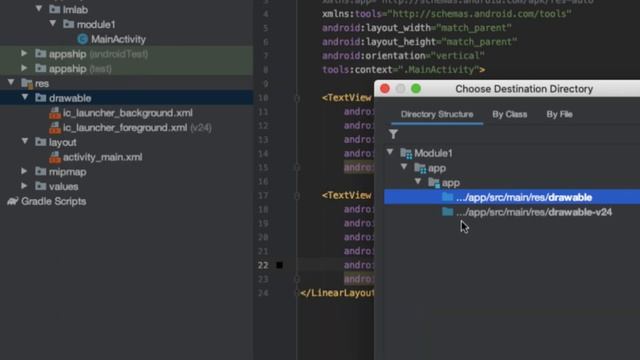Select ic_launcher_background.xml file
640x360 pixels.
pos(127,113)
